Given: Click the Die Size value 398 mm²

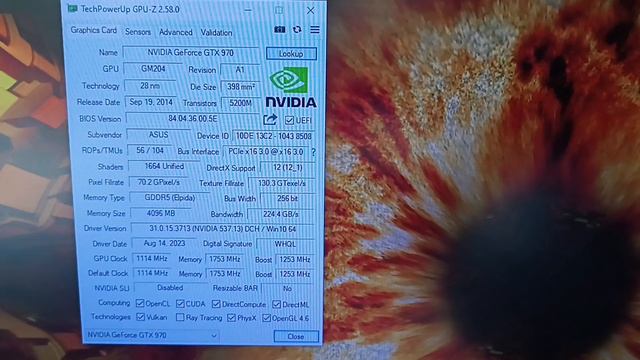Looking at the screenshot, I should 240,87.
